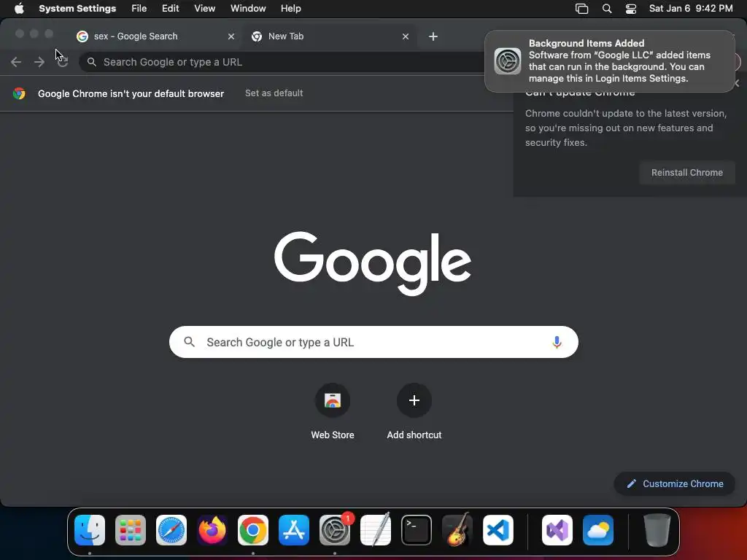Open the Edit menu
The image size is (747, 560).
click(x=170, y=9)
